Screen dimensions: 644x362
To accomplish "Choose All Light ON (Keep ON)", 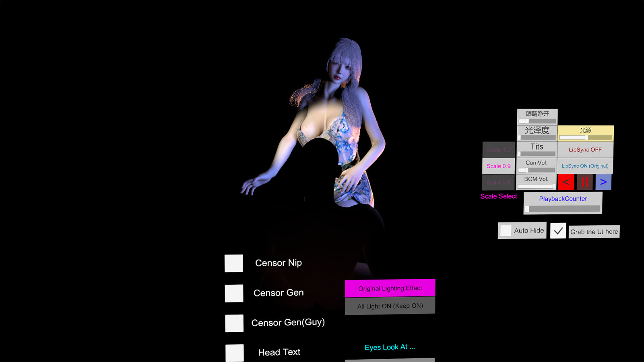I will tap(390, 306).
